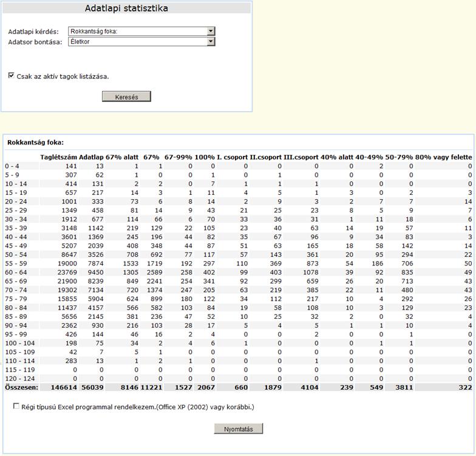
Task: Select the '30 - 34' age row label
Action: tap(16, 219)
